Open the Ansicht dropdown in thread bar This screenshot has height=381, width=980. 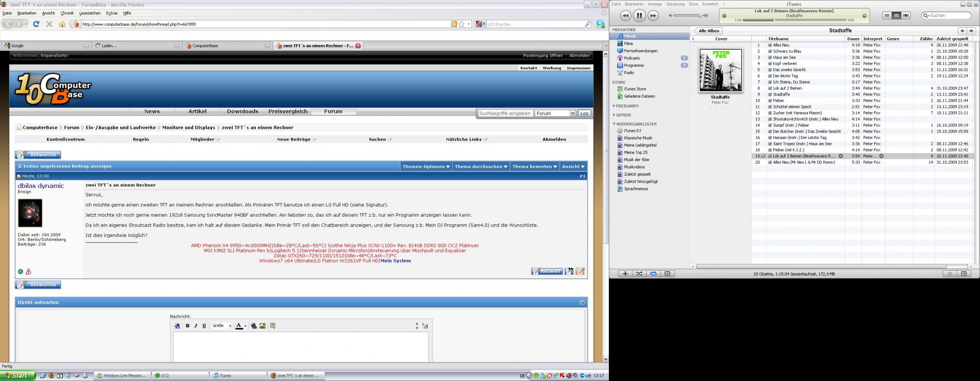[x=573, y=167]
